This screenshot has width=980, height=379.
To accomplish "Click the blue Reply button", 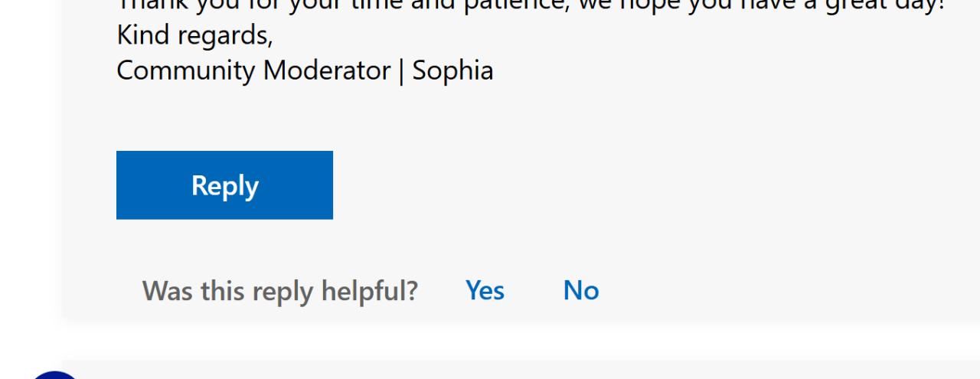I will pos(224,185).
